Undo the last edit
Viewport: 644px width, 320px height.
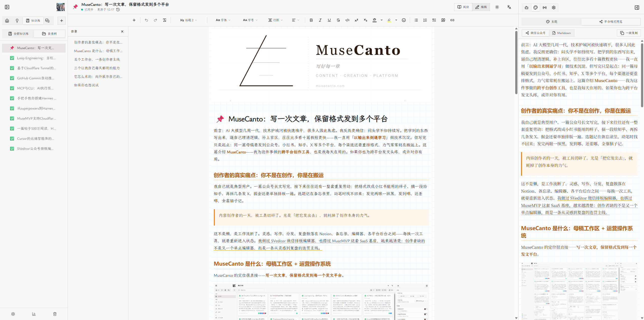tap(146, 20)
